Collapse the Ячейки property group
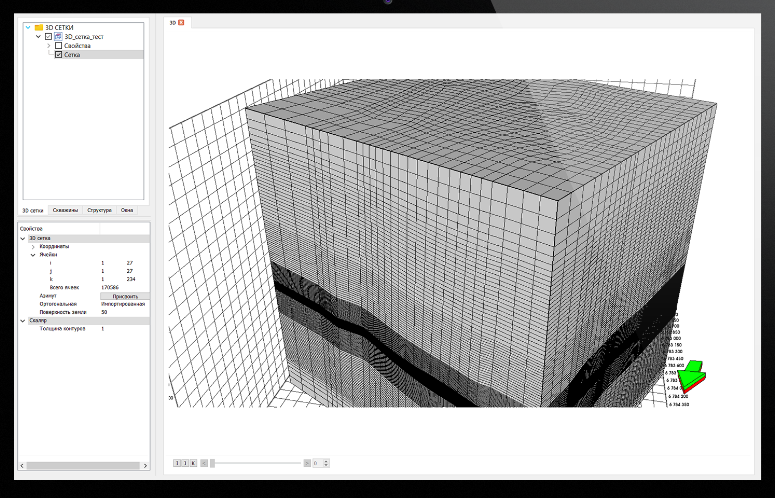This screenshot has width=775, height=498. click(x=33, y=254)
